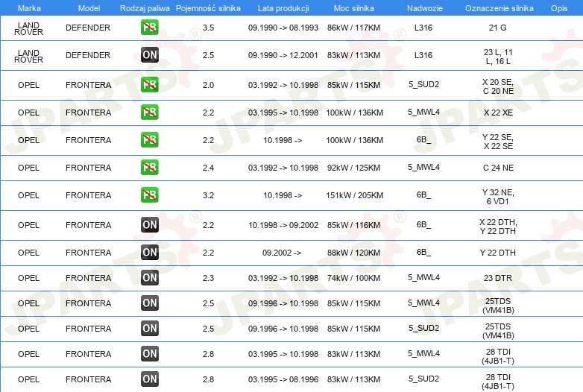Image resolution: width=583 pixels, height=392 pixels.
Task: Select engine code 23 L, 11 L, 16 L
Action: (498, 57)
